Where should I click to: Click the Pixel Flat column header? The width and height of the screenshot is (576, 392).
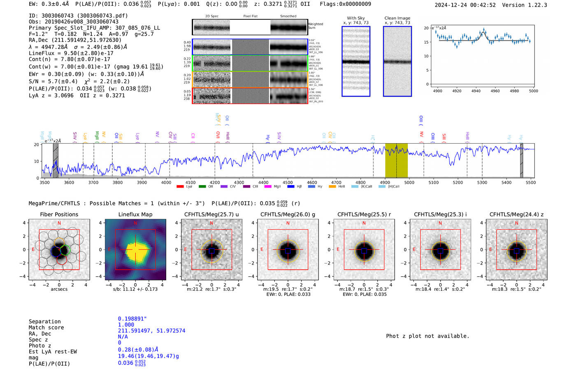250,16
